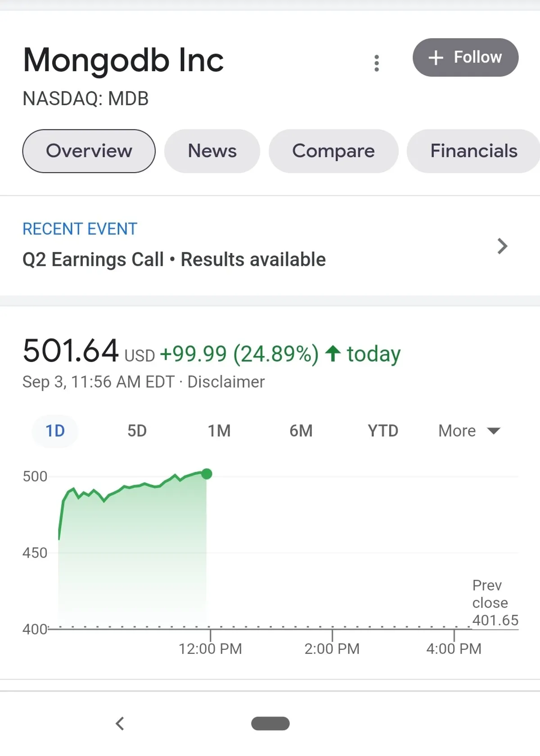Expand the More time ranges dropdown
The width and height of the screenshot is (540, 756).
tap(469, 431)
